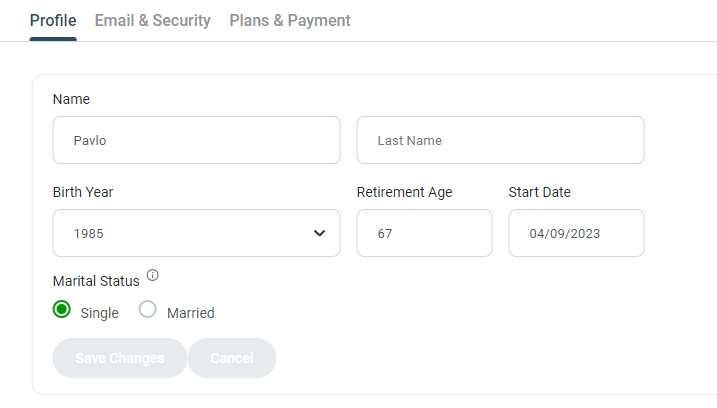The height and width of the screenshot is (408, 717).
Task: Click the Start Date label
Action: (539, 192)
